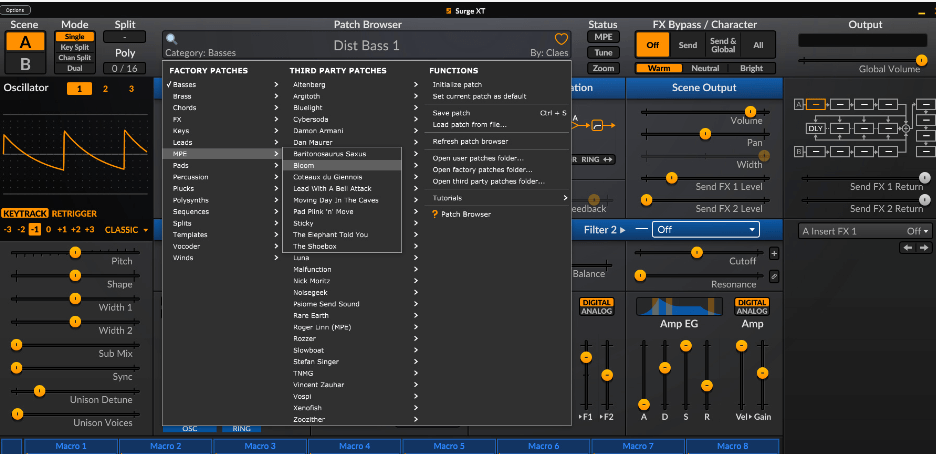This screenshot has height=454, width=936.
Task: Enable MPE in Status section
Action: pos(603,37)
